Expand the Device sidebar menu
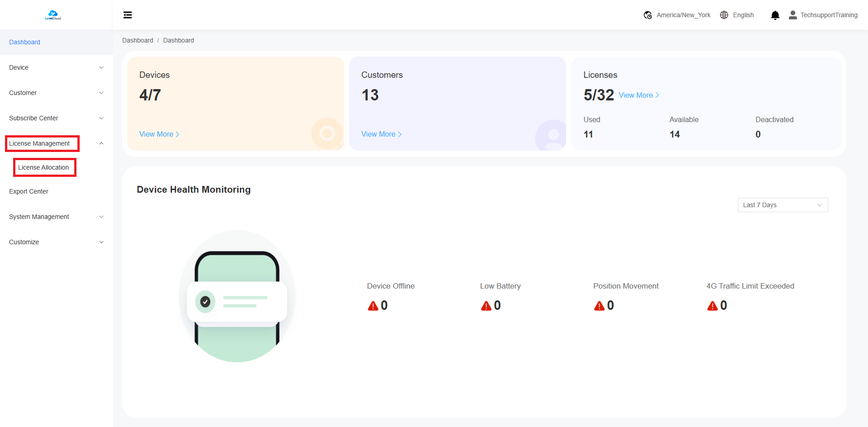The width and height of the screenshot is (868, 427). [56, 67]
